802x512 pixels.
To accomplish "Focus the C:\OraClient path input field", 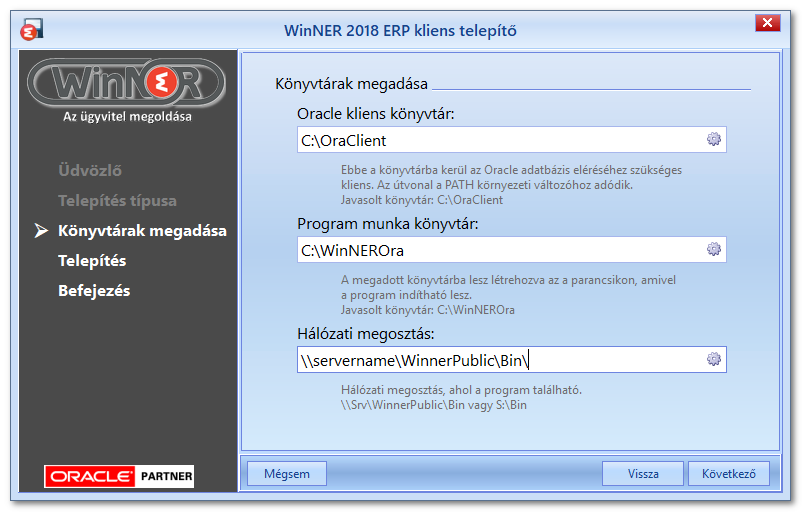I will 511,140.
